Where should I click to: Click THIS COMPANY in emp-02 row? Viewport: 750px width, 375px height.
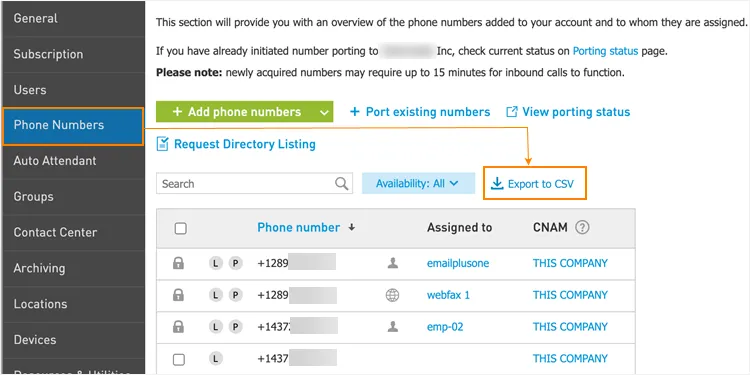[x=570, y=327]
